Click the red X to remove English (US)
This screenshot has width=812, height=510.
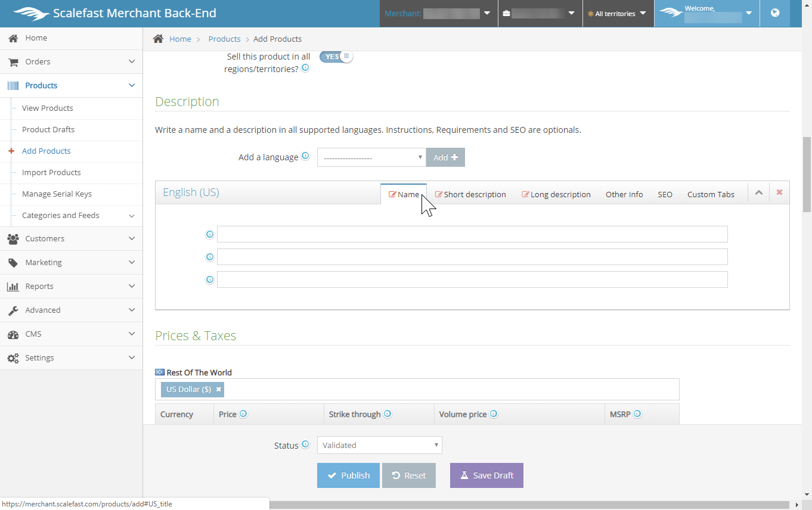point(779,192)
